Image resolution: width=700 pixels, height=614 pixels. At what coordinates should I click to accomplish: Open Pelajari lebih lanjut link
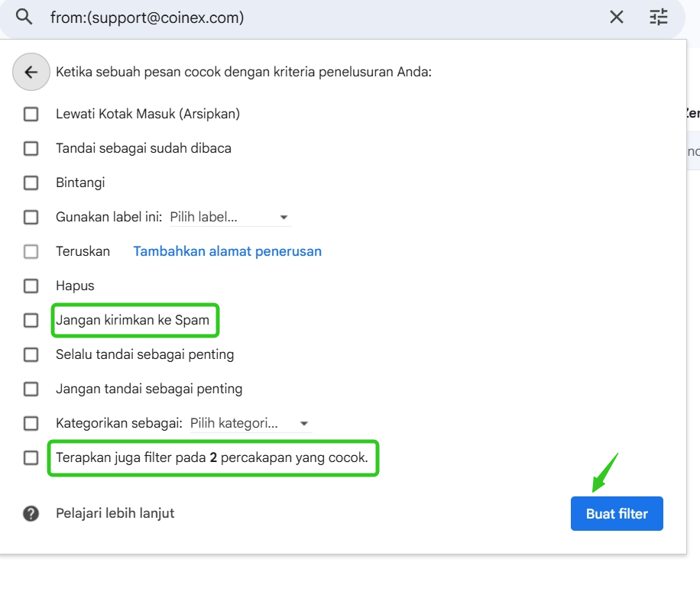pyautogui.click(x=115, y=513)
